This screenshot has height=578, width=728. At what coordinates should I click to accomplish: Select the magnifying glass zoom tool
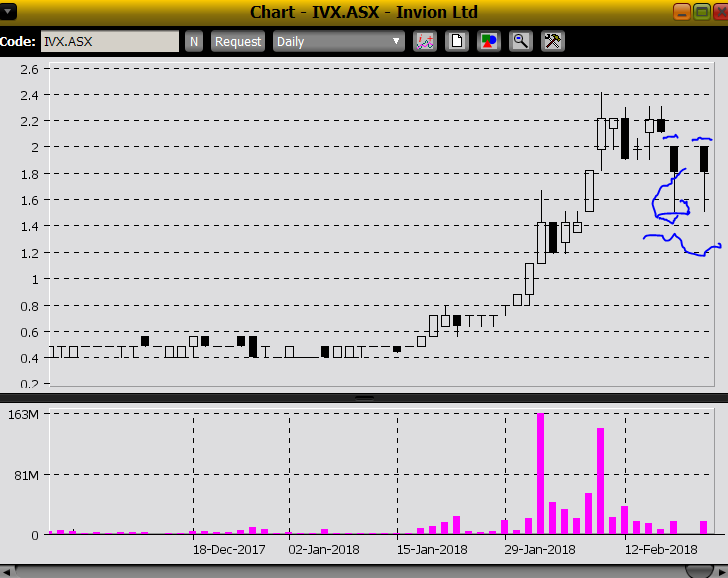(x=521, y=41)
